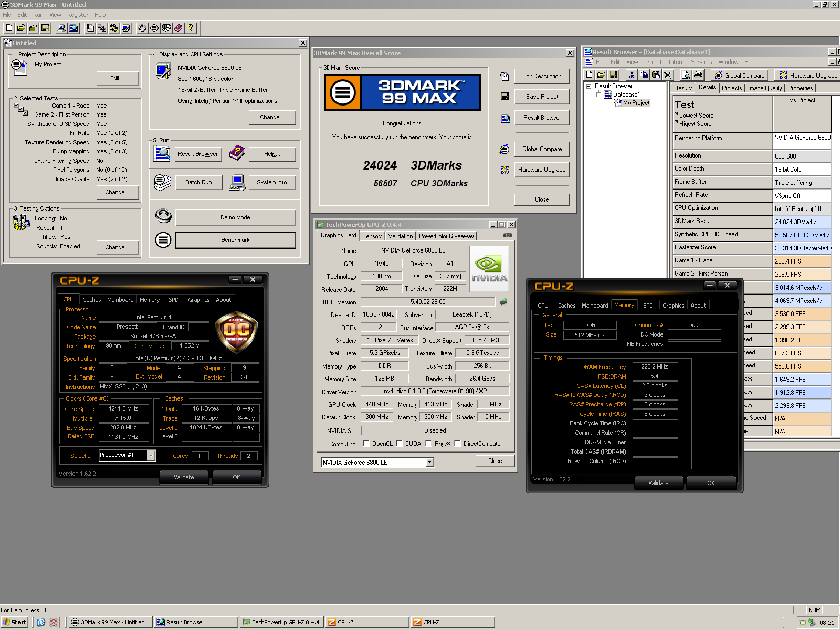Toggle the PhysX checkbox in GPU-Z

click(428, 443)
